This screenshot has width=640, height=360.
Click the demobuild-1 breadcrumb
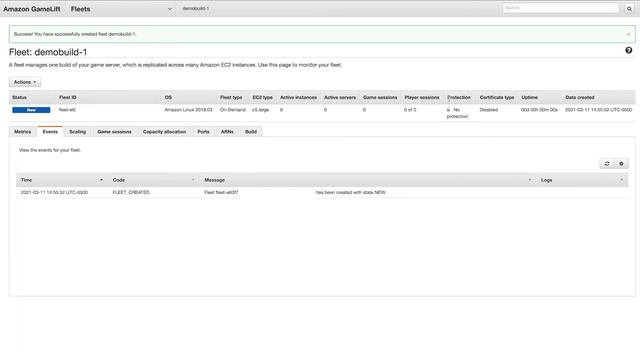(x=196, y=9)
